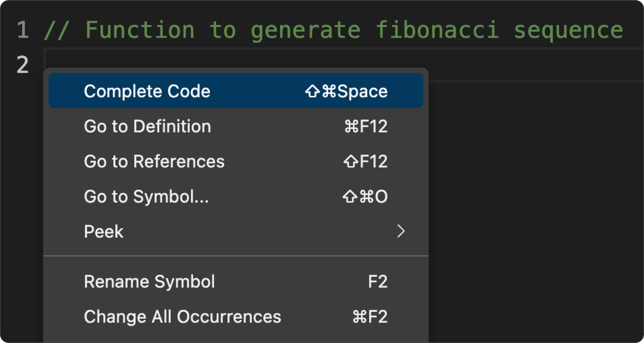Pick Rename Symbol from the menu
The height and width of the screenshot is (343, 644).
click(x=149, y=282)
